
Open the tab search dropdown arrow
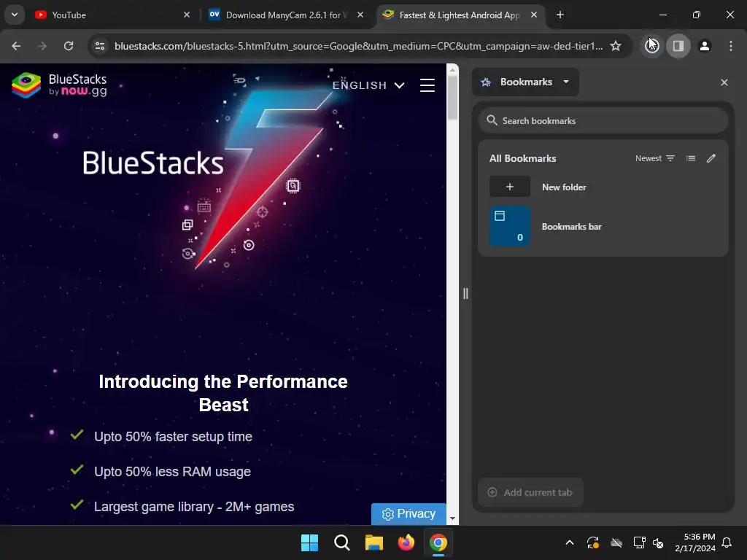point(15,15)
